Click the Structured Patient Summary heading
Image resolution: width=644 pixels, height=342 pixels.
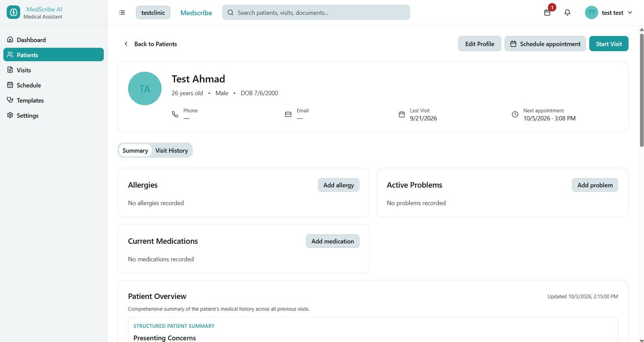point(174,326)
